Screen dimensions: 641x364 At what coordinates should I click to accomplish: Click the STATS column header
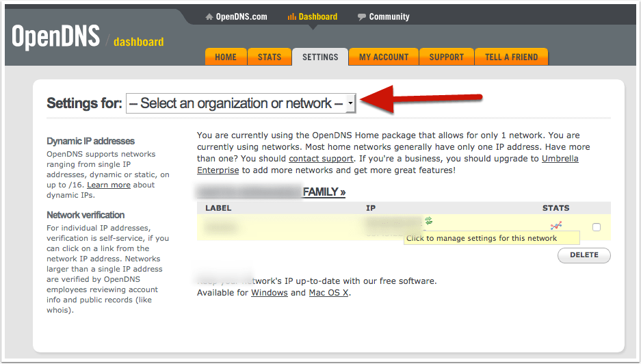556,208
